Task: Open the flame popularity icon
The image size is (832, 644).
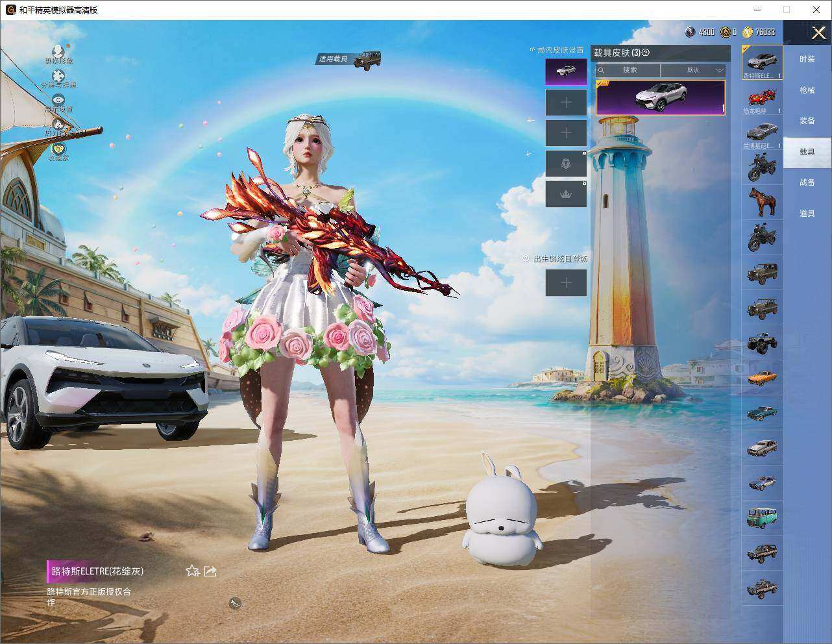Action: tap(58, 124)
